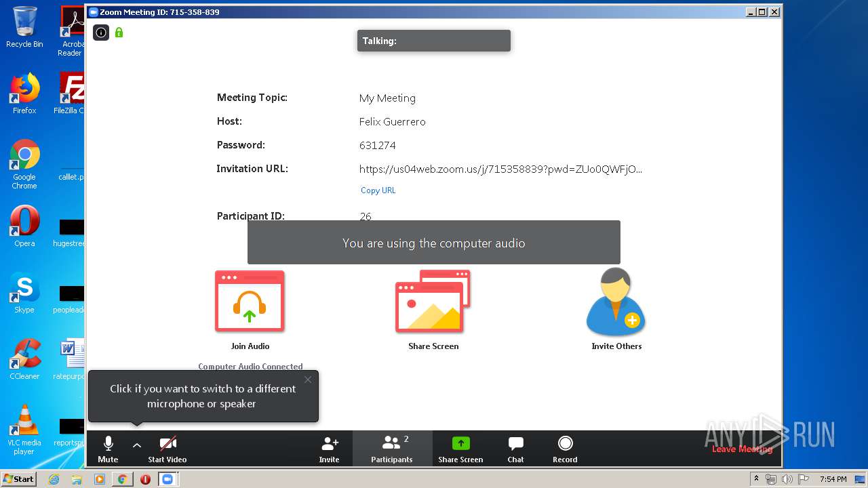Click the green encryption lock icon

click(119, 32)
